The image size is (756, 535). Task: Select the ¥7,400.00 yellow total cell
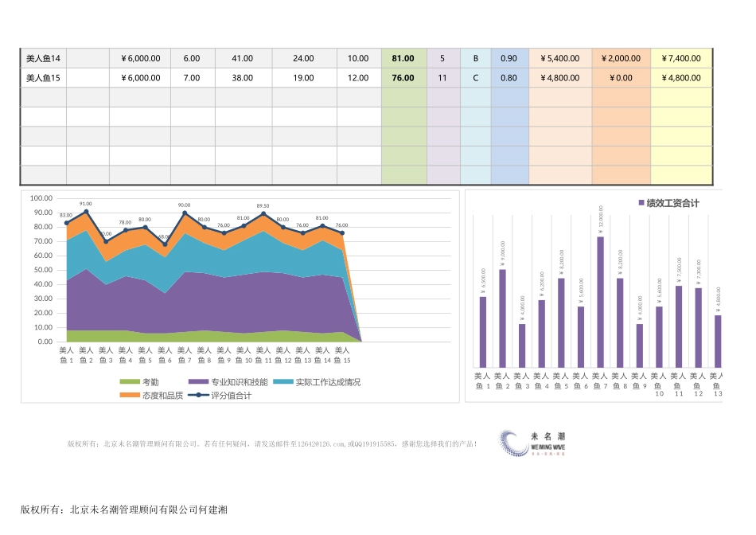click(x=680, y=57)
